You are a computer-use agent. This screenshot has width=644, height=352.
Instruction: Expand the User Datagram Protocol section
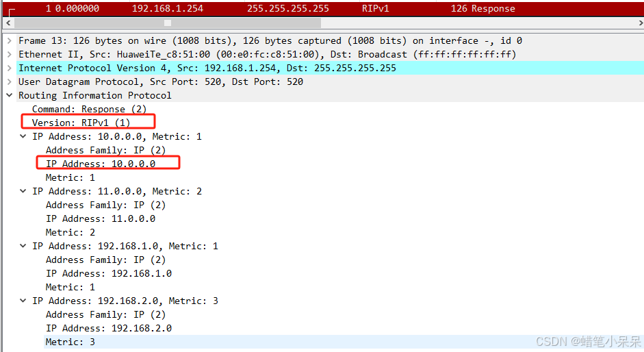(9, 81)
